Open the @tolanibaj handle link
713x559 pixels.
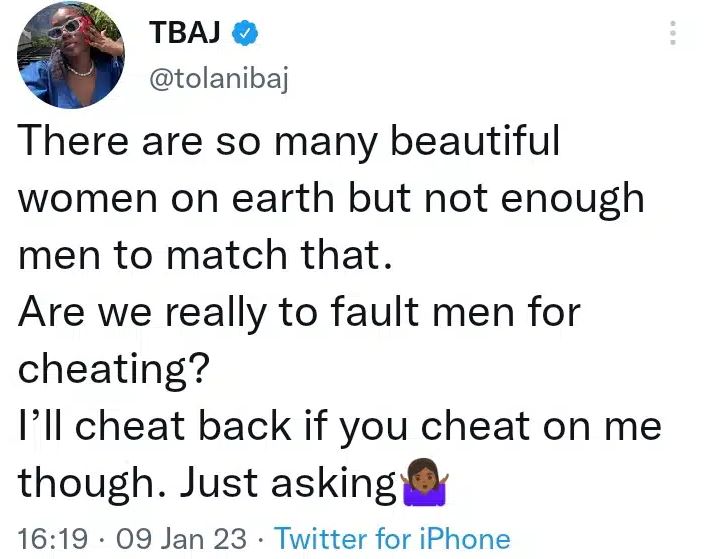218,80
